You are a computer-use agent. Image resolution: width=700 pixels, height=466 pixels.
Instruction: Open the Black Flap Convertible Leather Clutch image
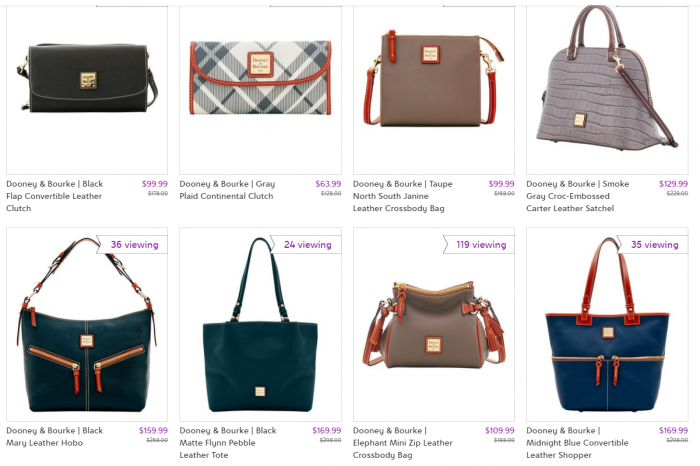(87, 78)
